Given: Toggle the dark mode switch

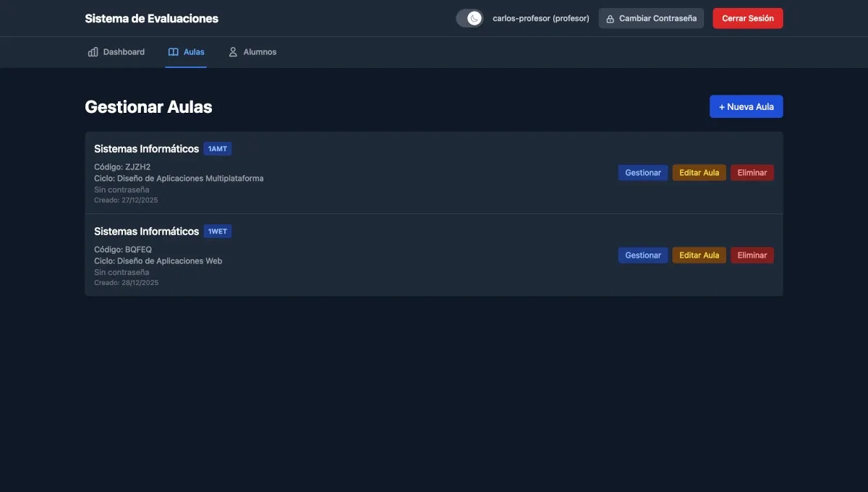Looking at the screenshot, I should 468,16.
